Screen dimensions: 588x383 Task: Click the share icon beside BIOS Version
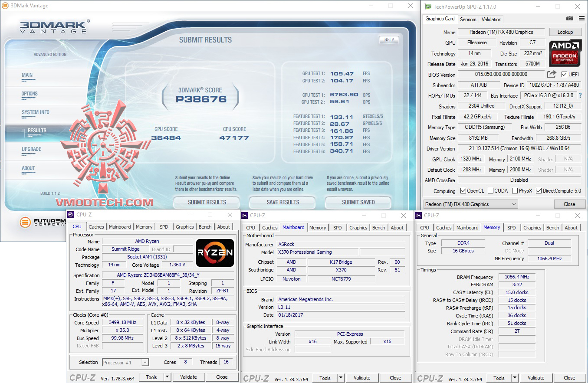pyautogui.click(x=552, y=74)
